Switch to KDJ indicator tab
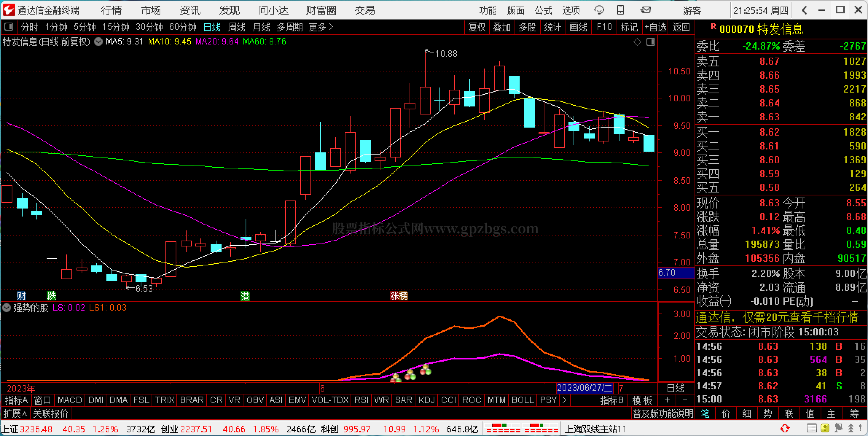Image resolution: width=868 pixels, height=436 pixels. point(427,400)
